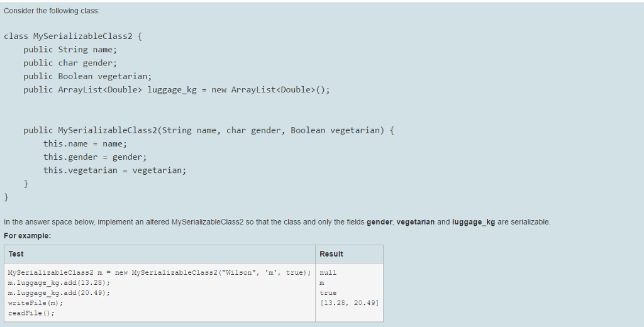Click the 'writeFile(m);' test line
Screen dimensions: 644x327
[35, 302]
